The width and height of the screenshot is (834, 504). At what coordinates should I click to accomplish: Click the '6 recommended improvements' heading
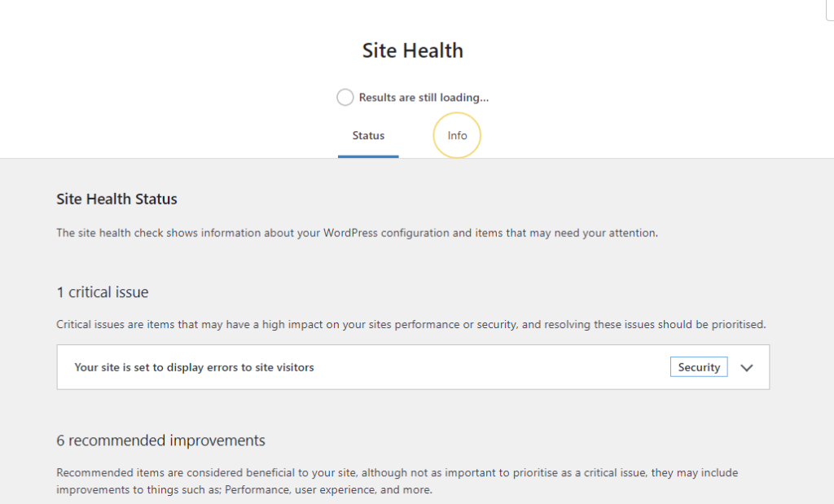(160, 440)
